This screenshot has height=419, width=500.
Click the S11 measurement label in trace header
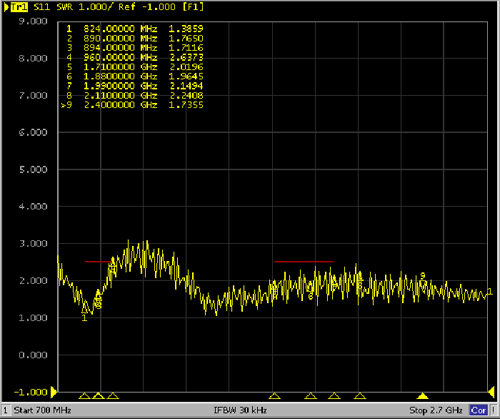pyautogui.click(x=42, y=7)
